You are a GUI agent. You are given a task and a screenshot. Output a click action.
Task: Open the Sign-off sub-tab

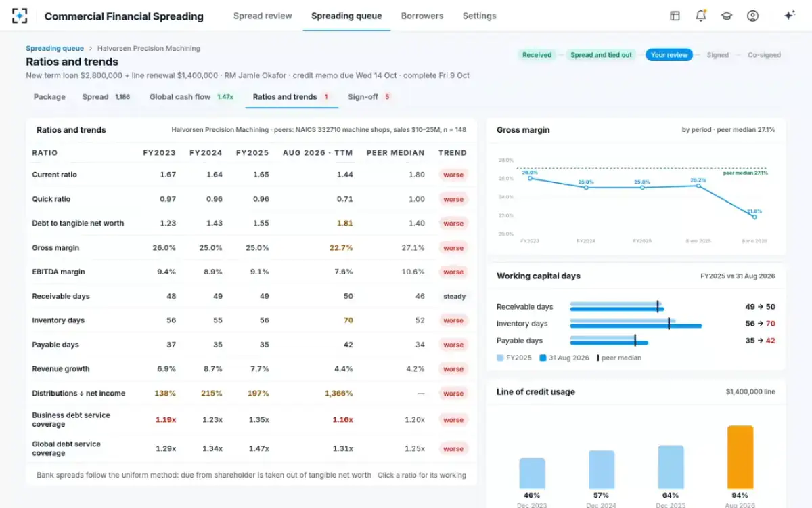(x=369, y=97)
